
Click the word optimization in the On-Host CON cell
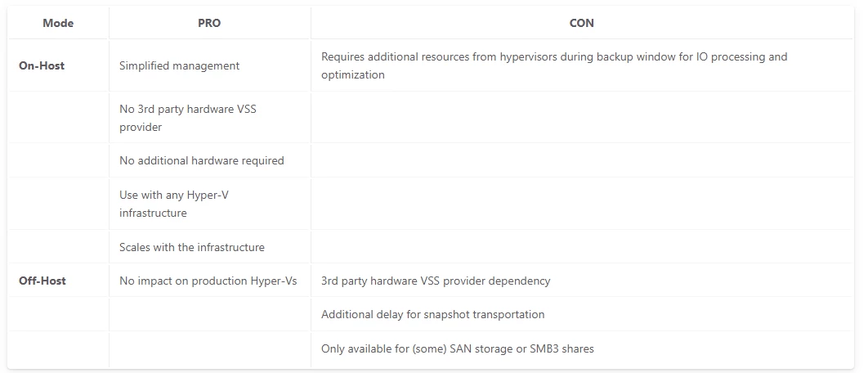coord(352,74)
